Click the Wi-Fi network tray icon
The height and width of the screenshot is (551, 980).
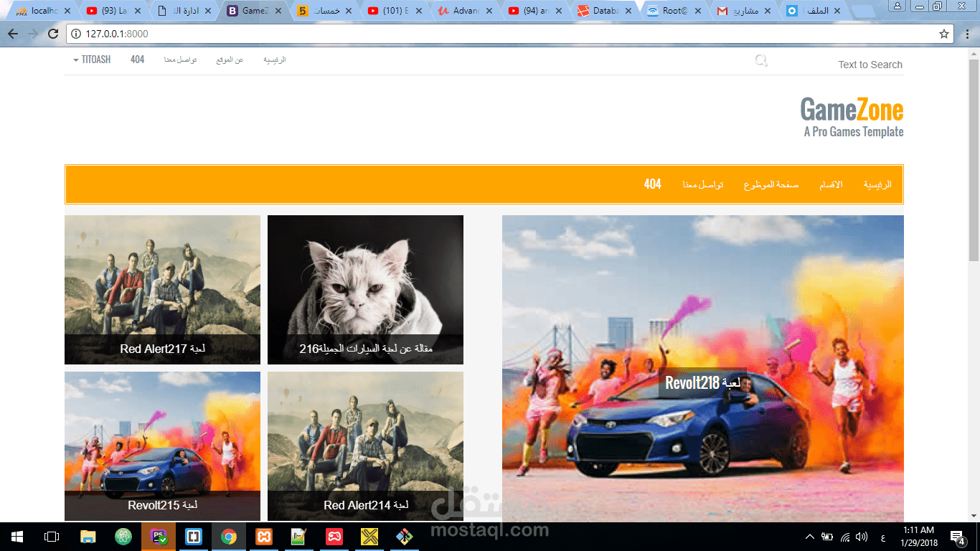(x=844, y=537)
